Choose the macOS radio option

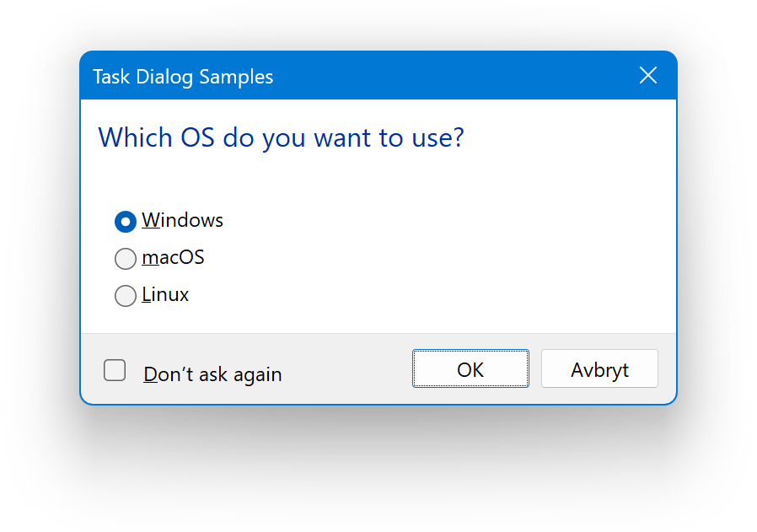click(x=126, y=258)
